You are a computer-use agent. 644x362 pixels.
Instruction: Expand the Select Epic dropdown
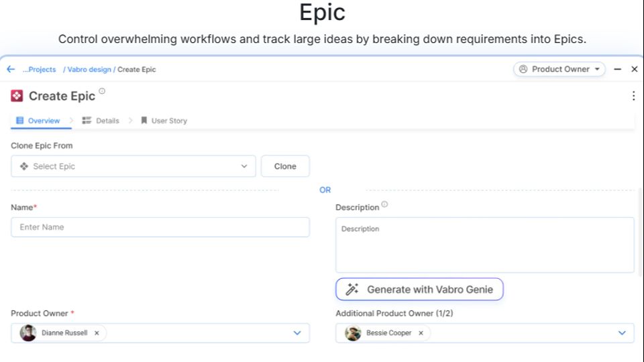pyautogui.click(x=244, y=166)
